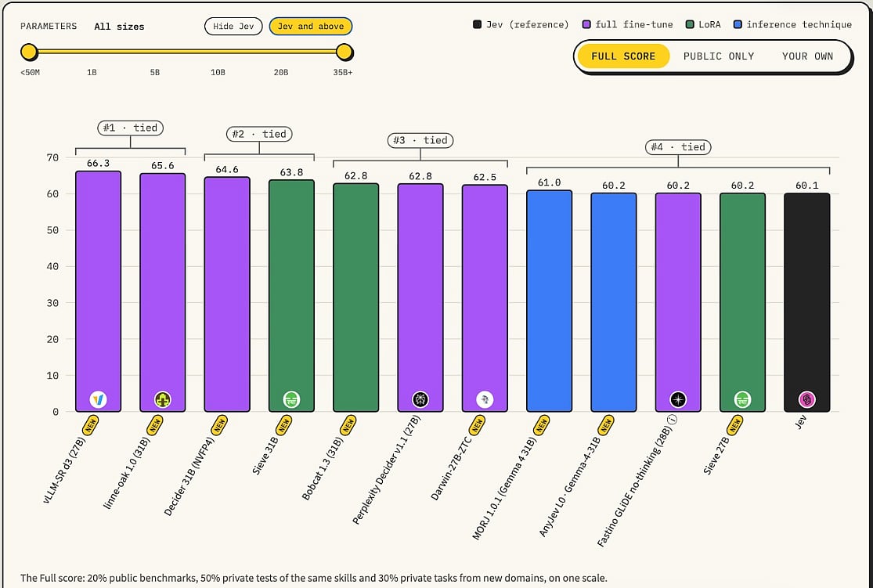This screenshot has height=588, width=873.
Task: Click the vLLM-SR d3 logo at bar base
Action: [x=98, y=399]
